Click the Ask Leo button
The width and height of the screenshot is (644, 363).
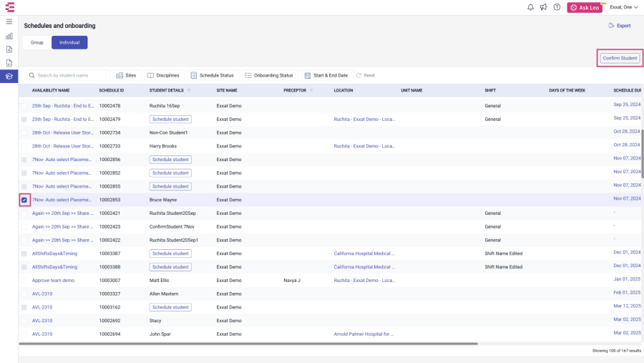click(x=585, y=7)
